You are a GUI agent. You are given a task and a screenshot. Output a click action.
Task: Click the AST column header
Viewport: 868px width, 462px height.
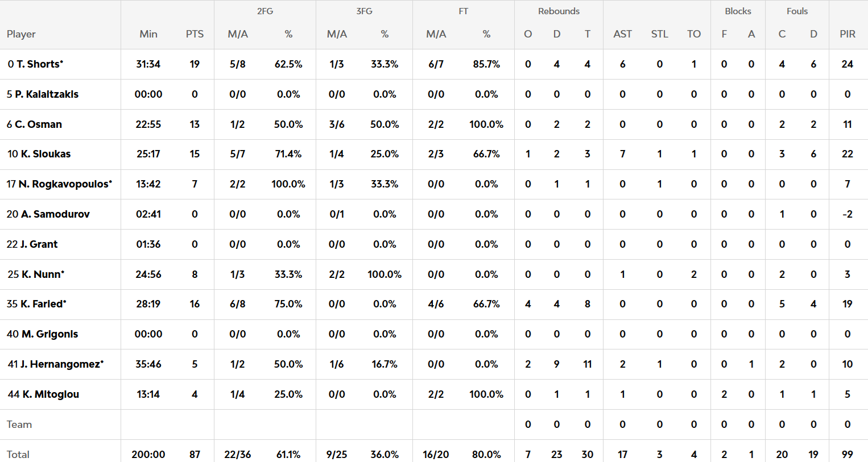click(x=622, y=34)
